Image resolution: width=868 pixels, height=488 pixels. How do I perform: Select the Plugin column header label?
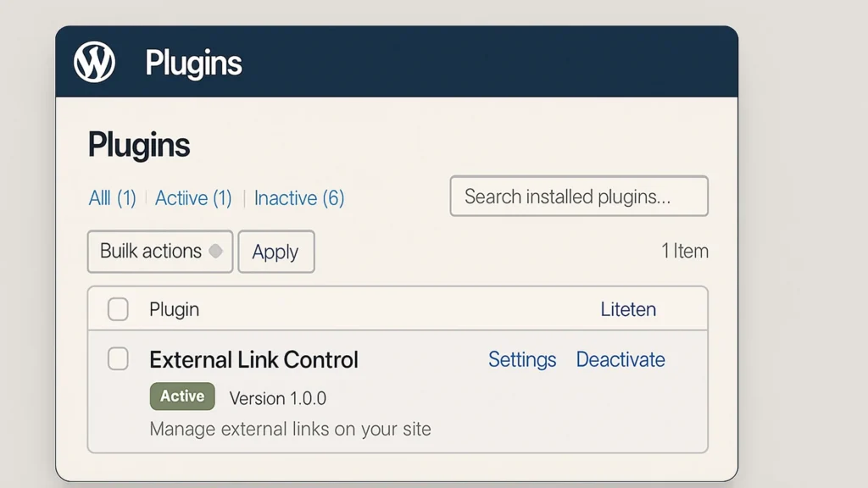[174, 309]
